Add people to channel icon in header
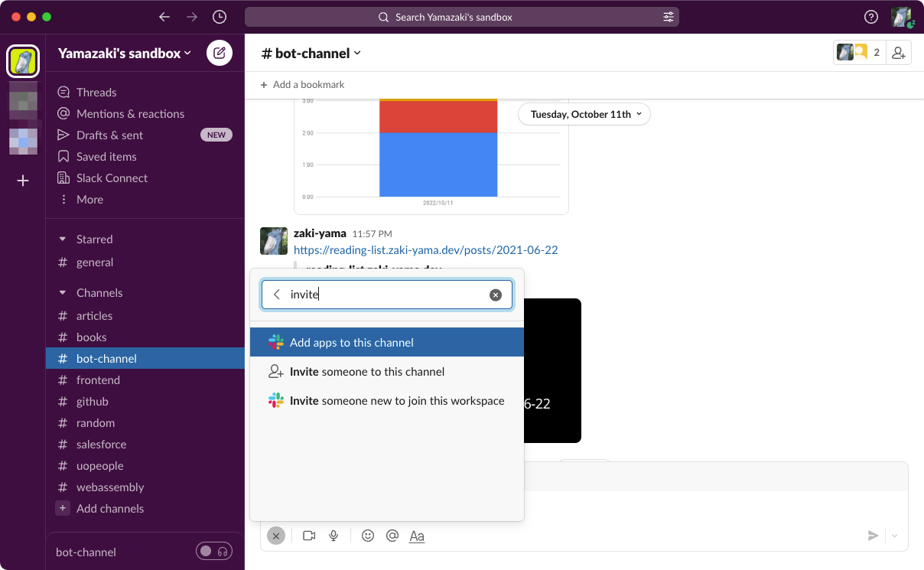The width and height of the screenshot is (924, 570). pyautogui.click(x=899, y=53)
